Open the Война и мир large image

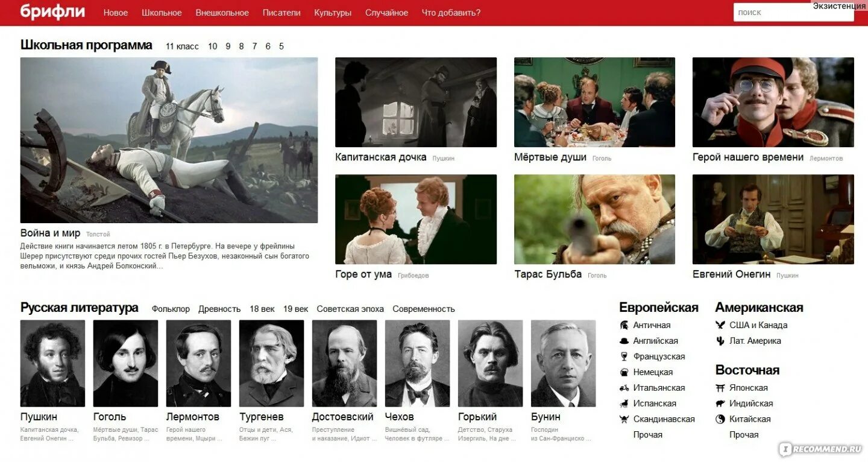[169, 140]
